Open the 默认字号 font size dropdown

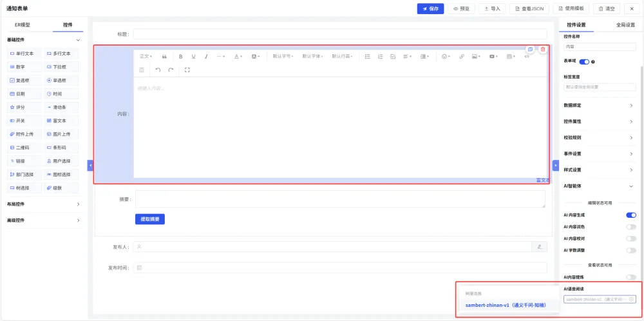[x=283, y=56]
